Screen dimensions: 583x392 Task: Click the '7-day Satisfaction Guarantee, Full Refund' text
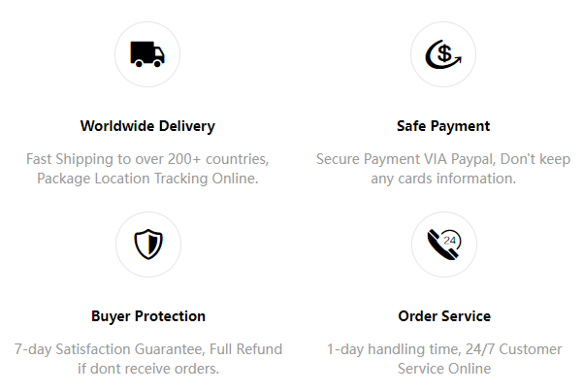click(x=148, y=349)
